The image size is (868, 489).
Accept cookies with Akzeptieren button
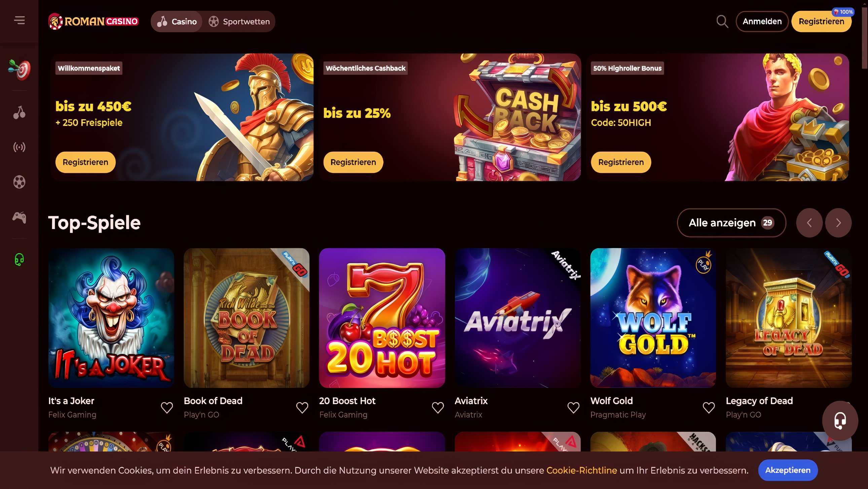(x=788, y=470)
